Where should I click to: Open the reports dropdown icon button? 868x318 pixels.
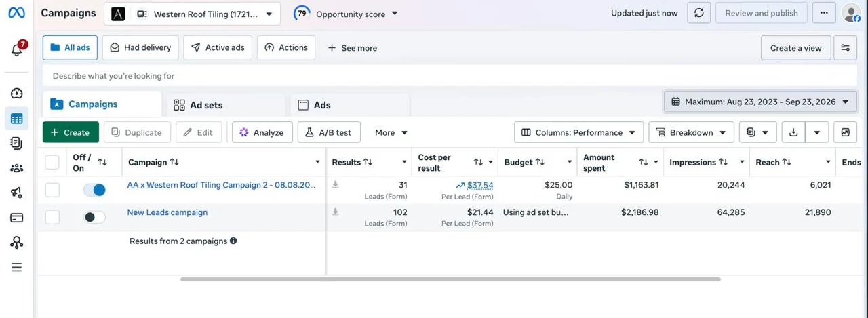coord(757,132)
